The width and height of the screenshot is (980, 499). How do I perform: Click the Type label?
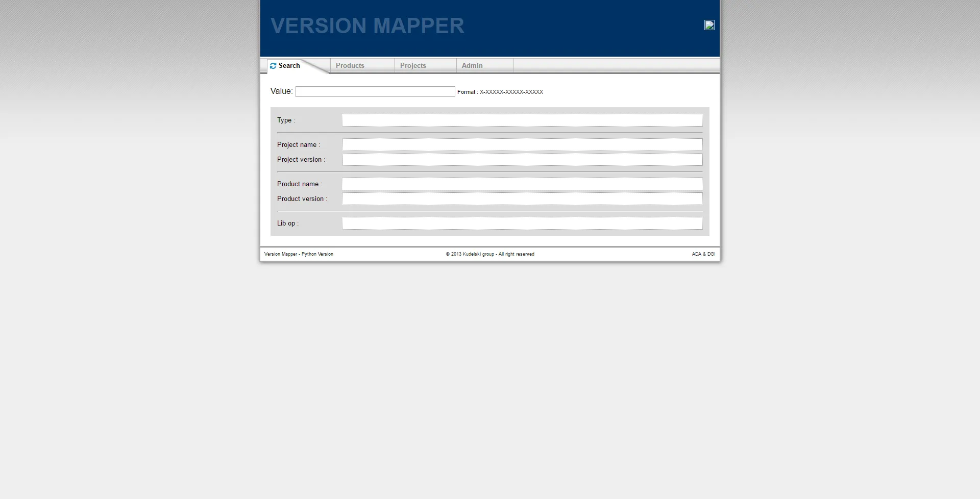tap(286, 120)
